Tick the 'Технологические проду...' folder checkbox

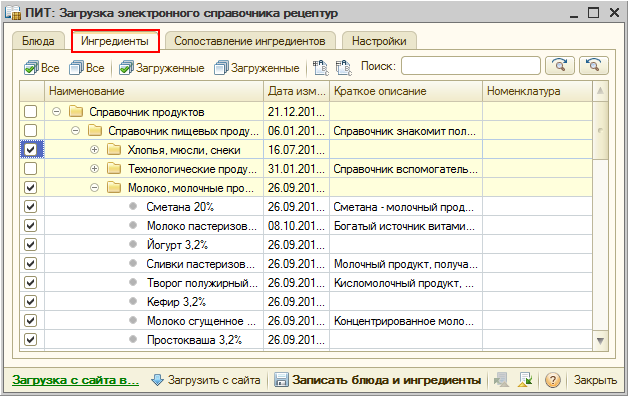(x=30, y=169)
